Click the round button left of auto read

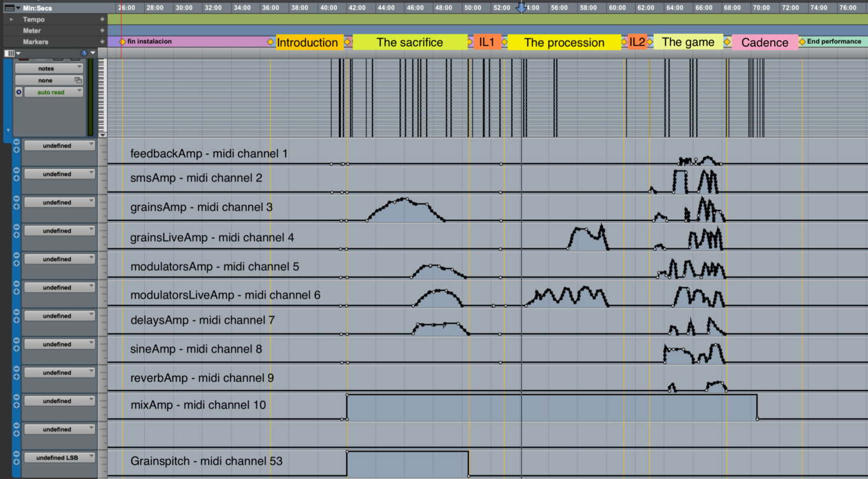click(19, 92)
